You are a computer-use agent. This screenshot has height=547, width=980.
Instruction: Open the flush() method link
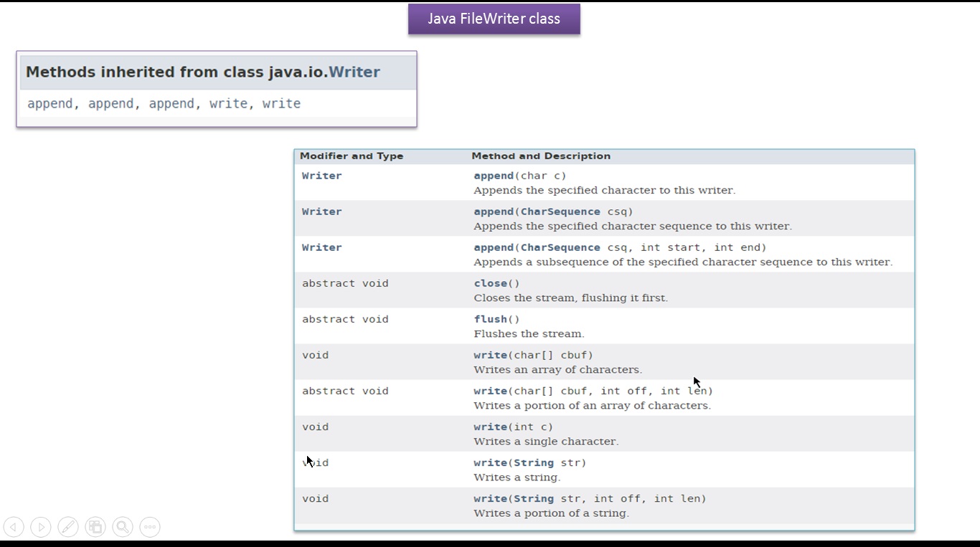coord(491,319)
